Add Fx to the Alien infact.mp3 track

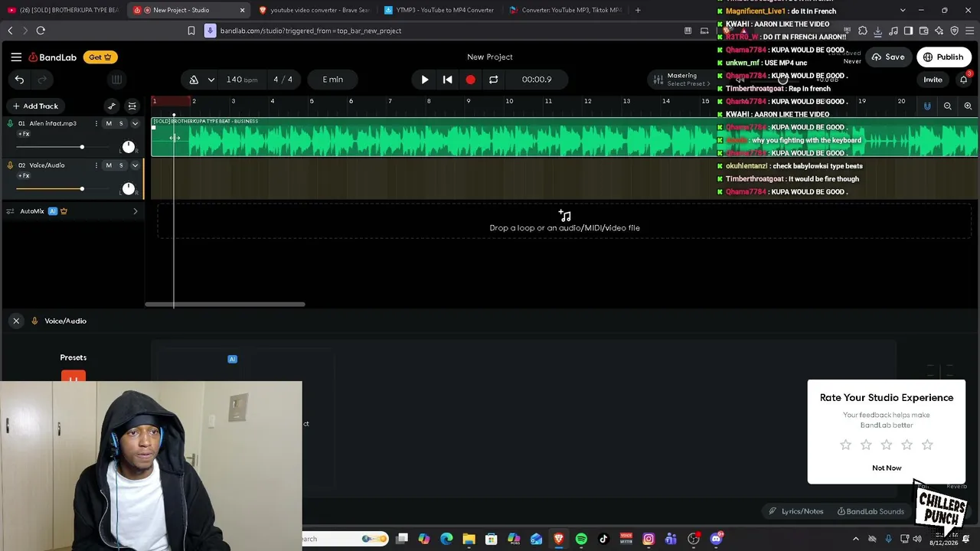click(24, 134)
